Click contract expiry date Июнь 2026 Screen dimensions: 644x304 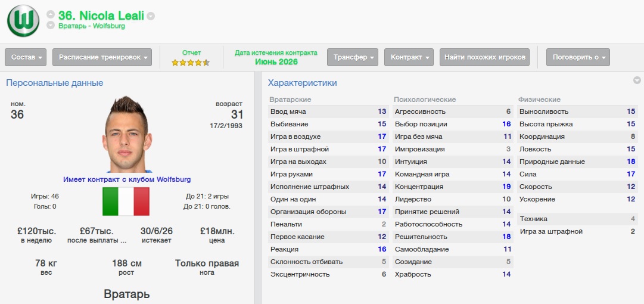click(276, 62)
